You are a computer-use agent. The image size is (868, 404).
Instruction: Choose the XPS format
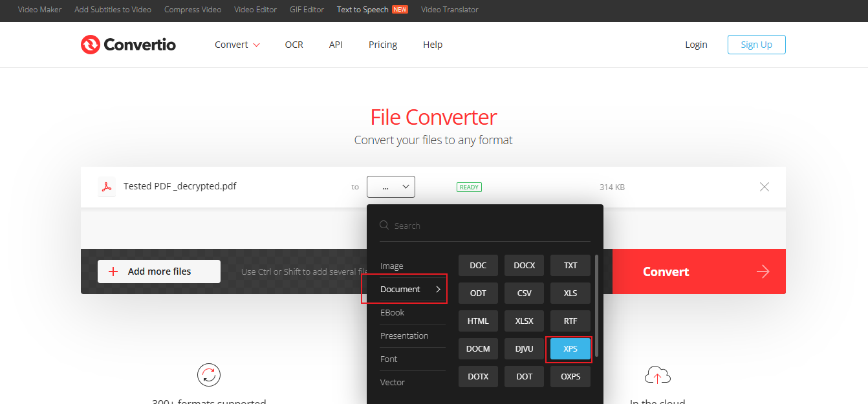coord(570,348)
